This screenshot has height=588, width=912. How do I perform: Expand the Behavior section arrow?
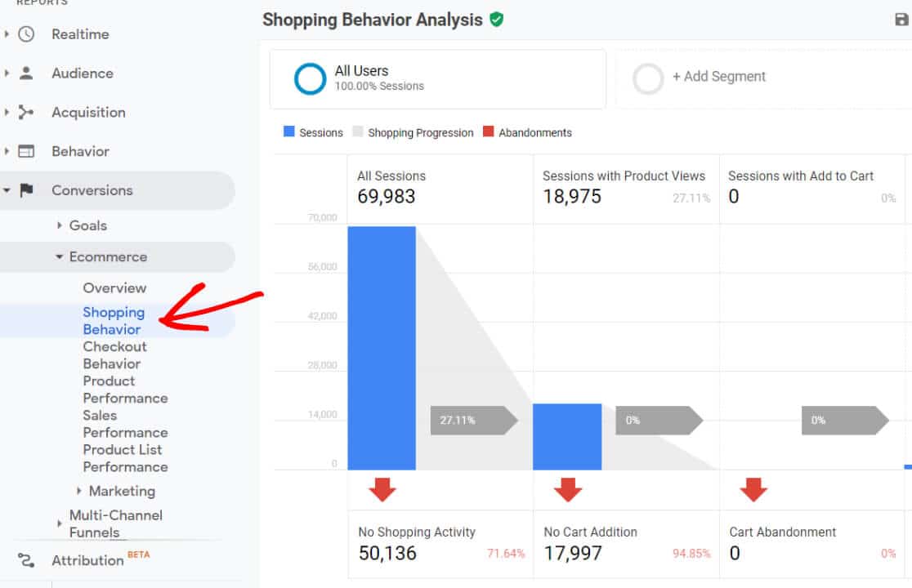(x=7, y=151)
